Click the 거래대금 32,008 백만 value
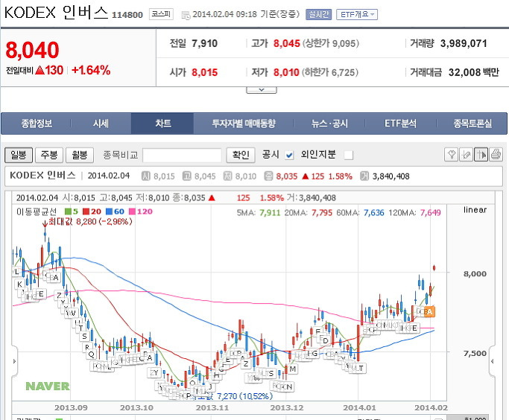Screen dimensions: 509x420 474,72
